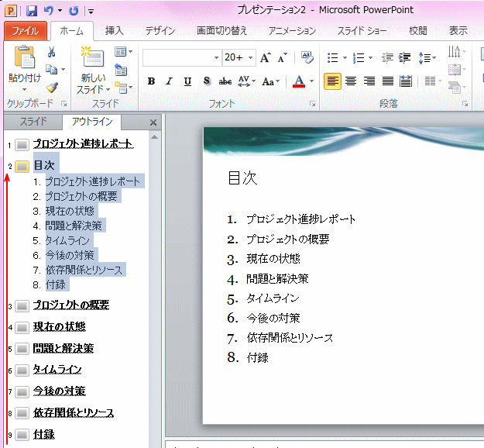Switch to the スライド pane tab

[x=33, y=122]
